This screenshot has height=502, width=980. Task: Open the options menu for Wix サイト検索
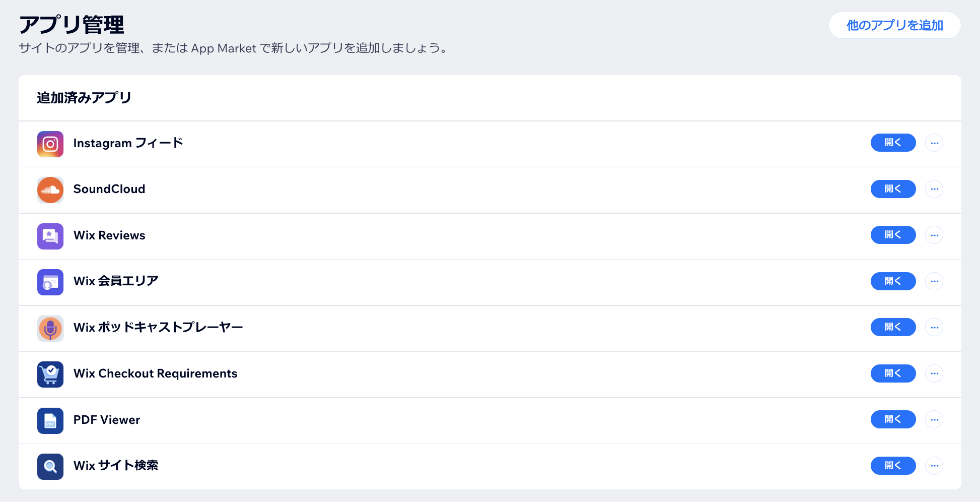tap(934, 466)
